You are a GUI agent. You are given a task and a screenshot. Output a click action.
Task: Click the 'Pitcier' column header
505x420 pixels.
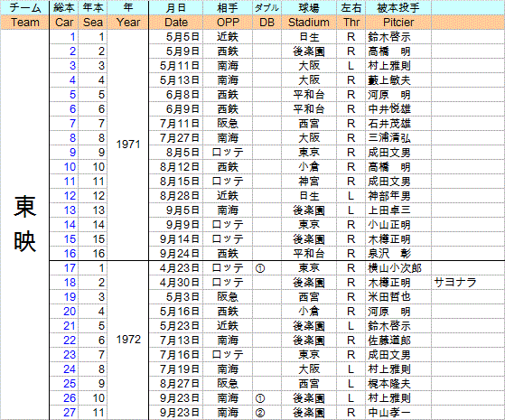click(x=398, y=23)
